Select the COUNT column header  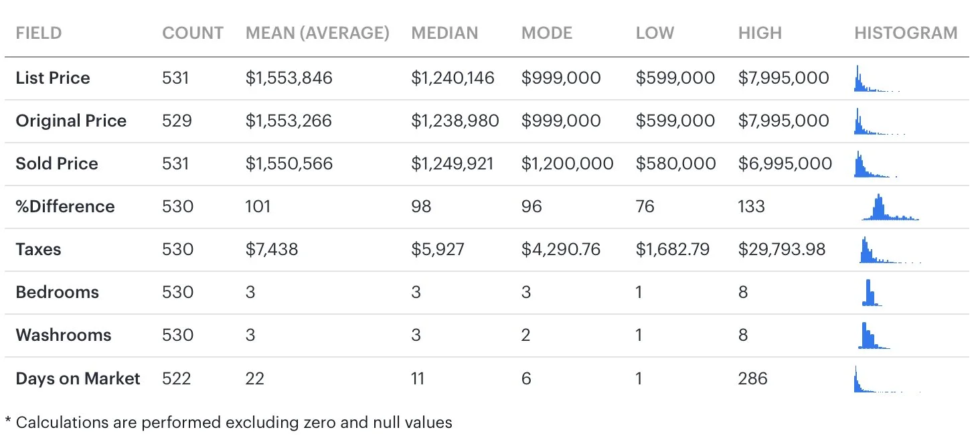(x=193, y=33)
